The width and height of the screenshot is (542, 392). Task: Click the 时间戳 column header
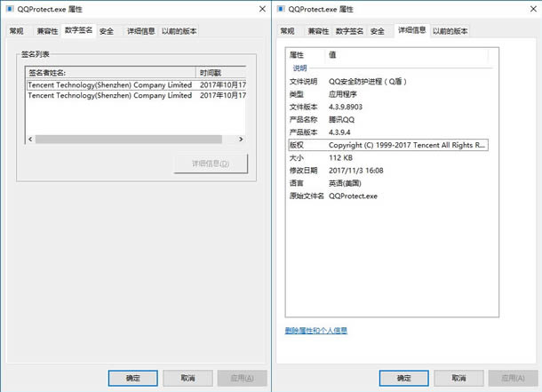221,73
